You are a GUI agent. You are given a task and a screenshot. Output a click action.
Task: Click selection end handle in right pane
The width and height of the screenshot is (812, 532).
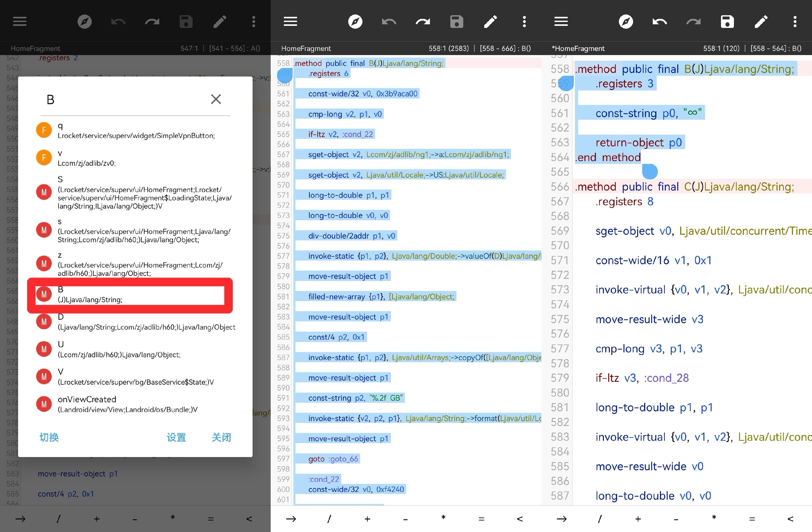[x=650, y=172]
